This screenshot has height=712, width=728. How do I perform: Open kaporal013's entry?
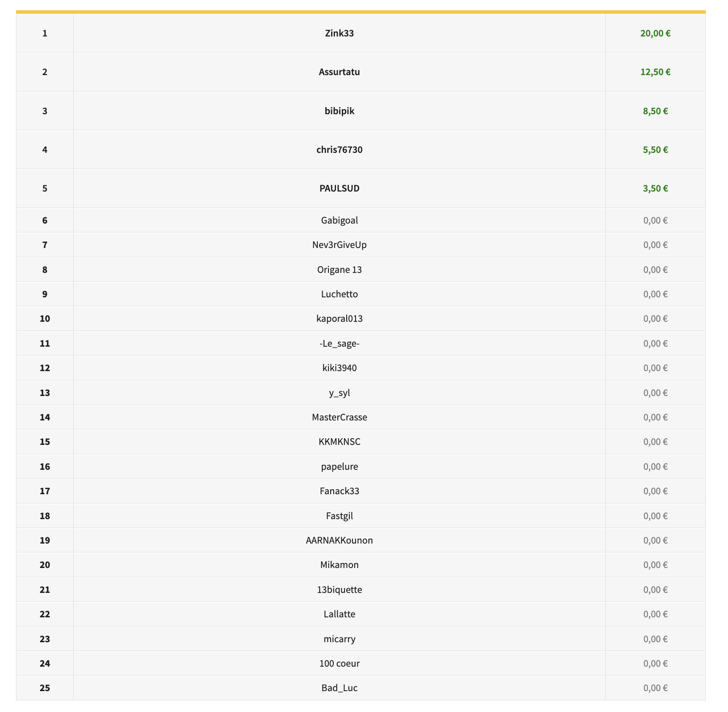tap(339, 319)
